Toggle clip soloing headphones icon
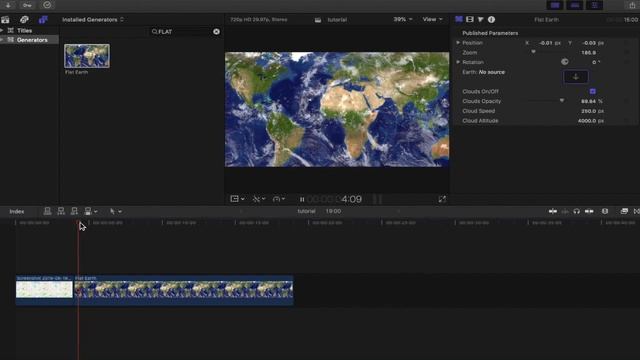640x360 pixels. [x=576, y=211]
